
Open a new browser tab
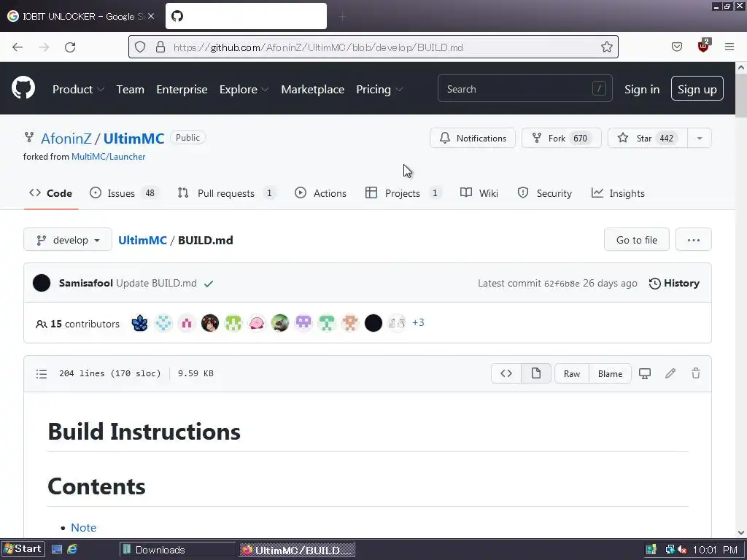click(x=342, y=17)
